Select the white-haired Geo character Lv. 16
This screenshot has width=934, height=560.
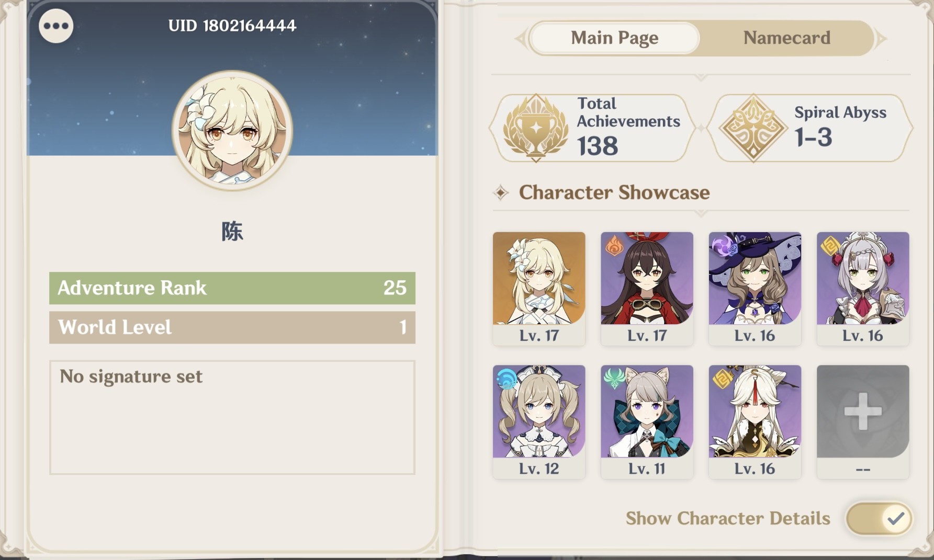[x=755, y=421]
